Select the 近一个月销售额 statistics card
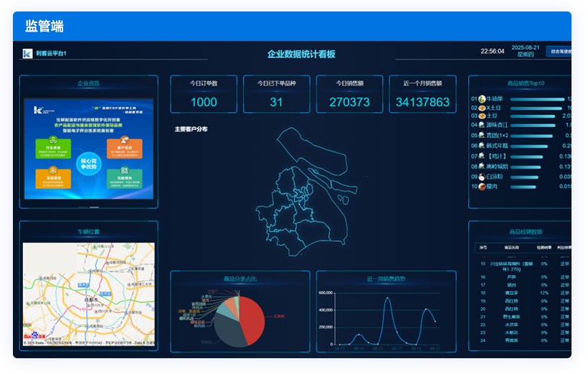 click(x=423, y=95)
